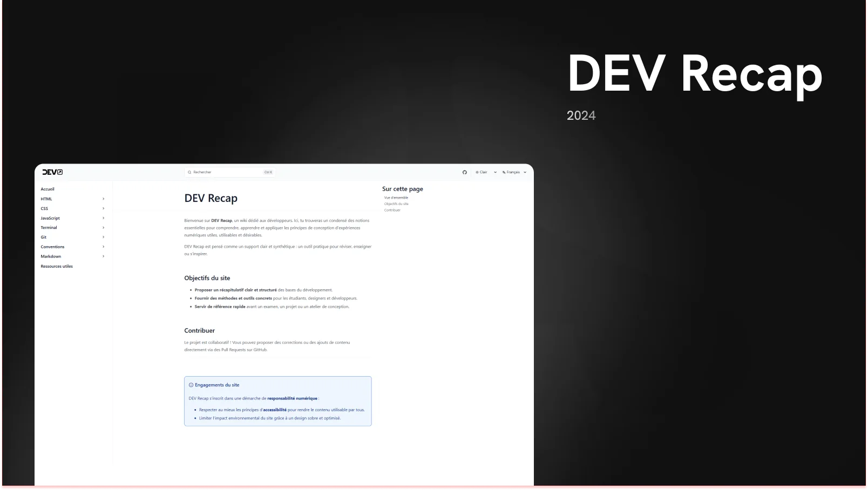The image size is (868, 490).
Task: Go to Accueil in the sidebar
Action: (48, 189)
